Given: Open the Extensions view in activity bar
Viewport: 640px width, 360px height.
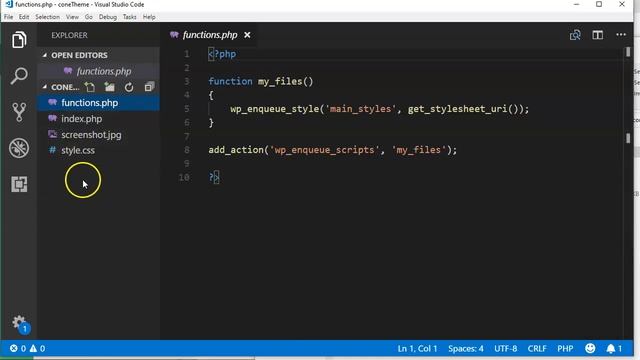Looking at the screenshot, I should [x=19, y=184].
